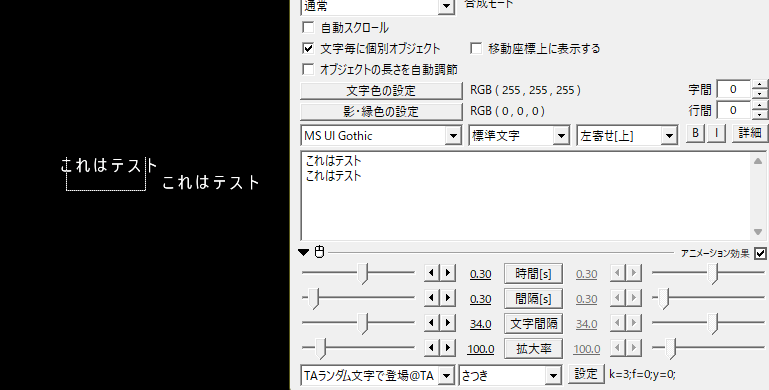Increase 文字間隔 with the right arrow
The height and width of the screenshot is (390, 769).
click(x=447, y=323)
